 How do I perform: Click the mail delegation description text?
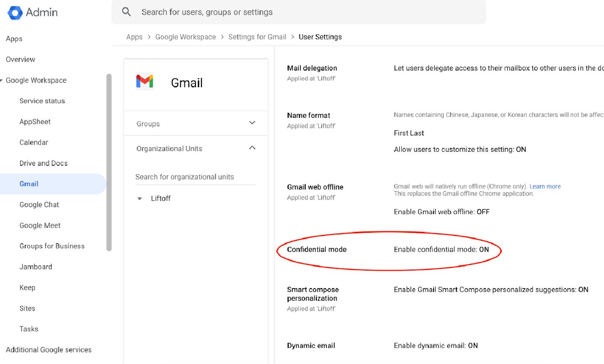[499, 68]
